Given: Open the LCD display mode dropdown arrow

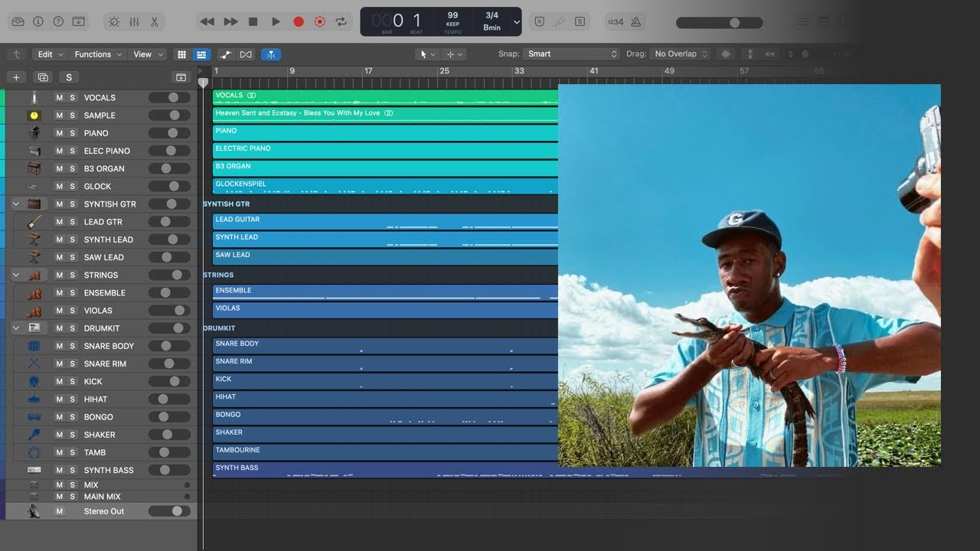Looking at the screenshot, I should (x=517, y=22).
